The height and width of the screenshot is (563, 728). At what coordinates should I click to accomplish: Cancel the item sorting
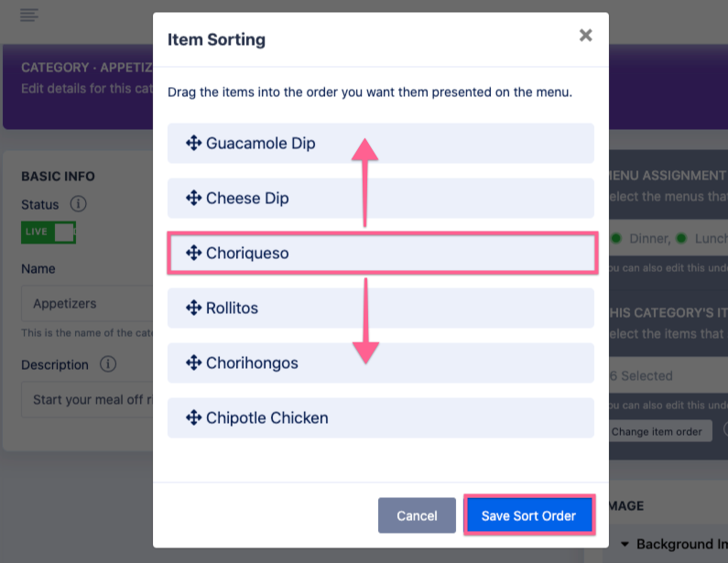coord(417,515)
